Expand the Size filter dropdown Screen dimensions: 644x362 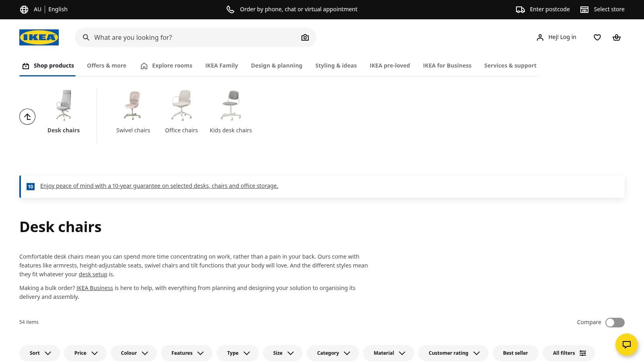[x=283, y=353]
